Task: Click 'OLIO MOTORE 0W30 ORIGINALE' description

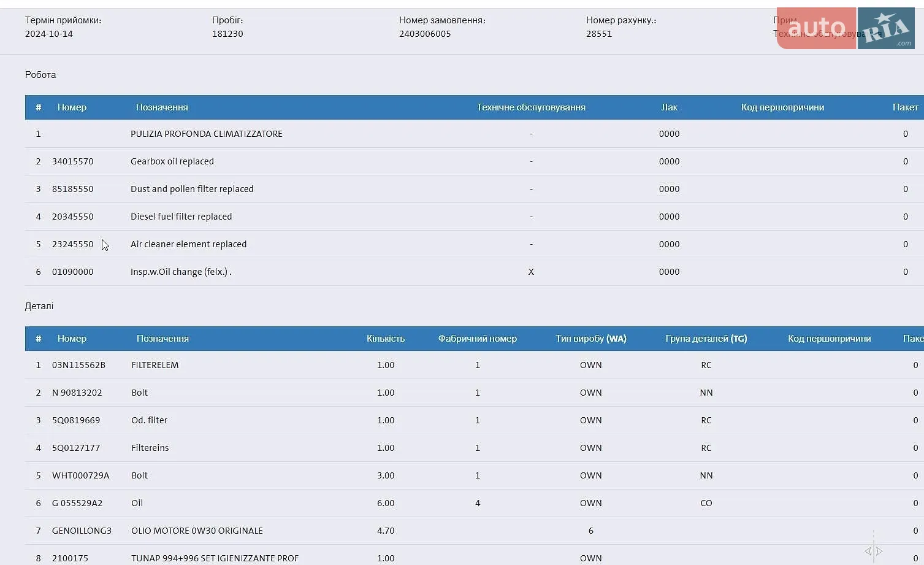Action: pyautogui.click(x=197, y=531)
